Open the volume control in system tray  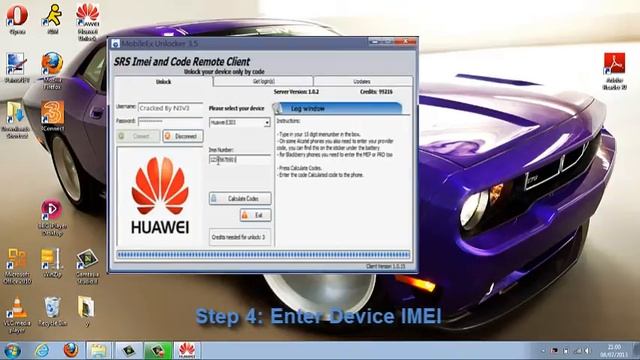[588, 351]
